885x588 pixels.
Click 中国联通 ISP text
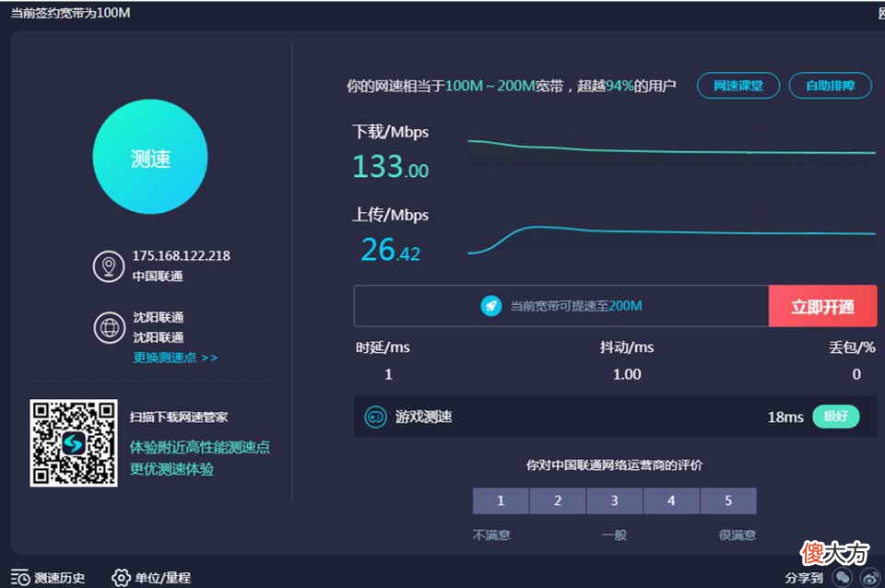click(x=158, y=276)
